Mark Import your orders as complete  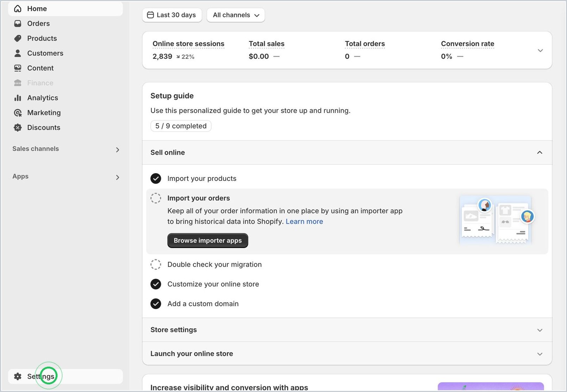[156, 198]
